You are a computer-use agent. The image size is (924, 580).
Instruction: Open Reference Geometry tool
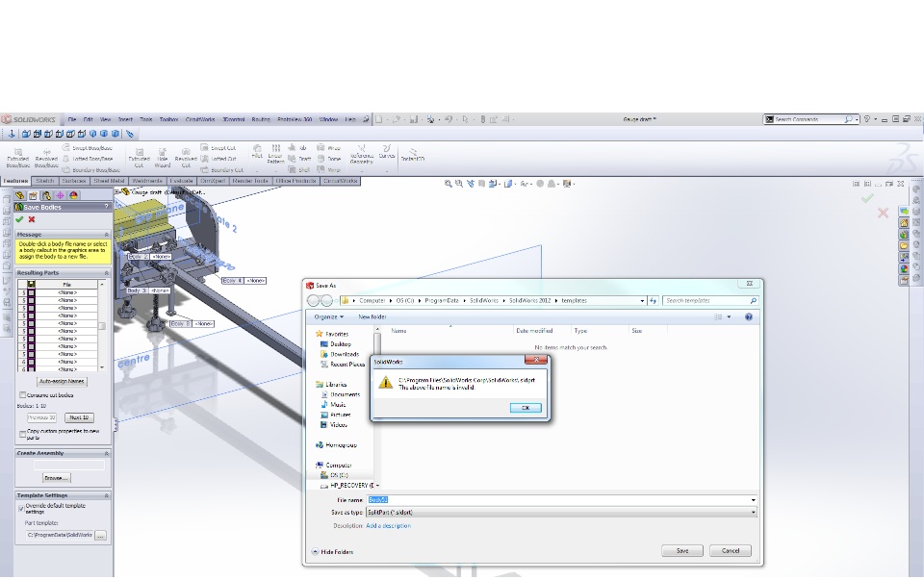tap(362, 155)
